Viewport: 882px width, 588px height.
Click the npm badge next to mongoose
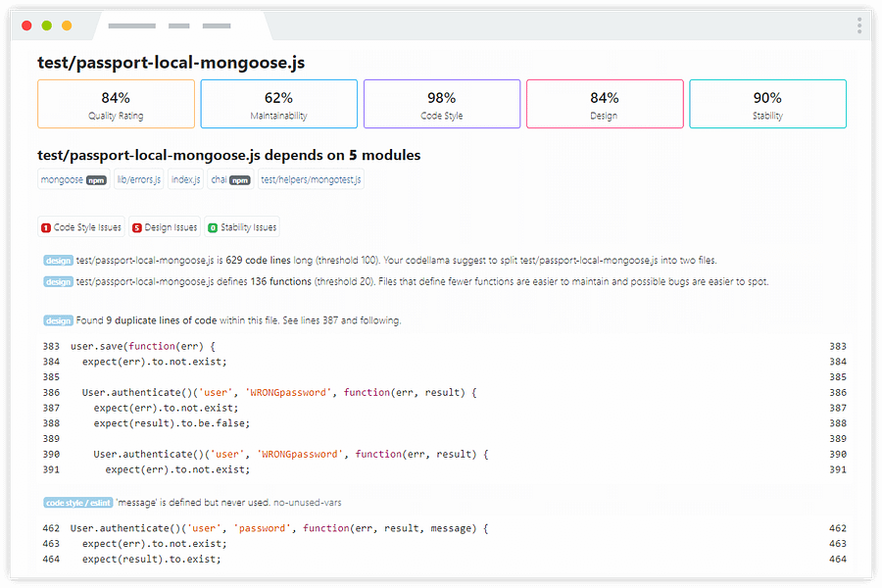96,180
